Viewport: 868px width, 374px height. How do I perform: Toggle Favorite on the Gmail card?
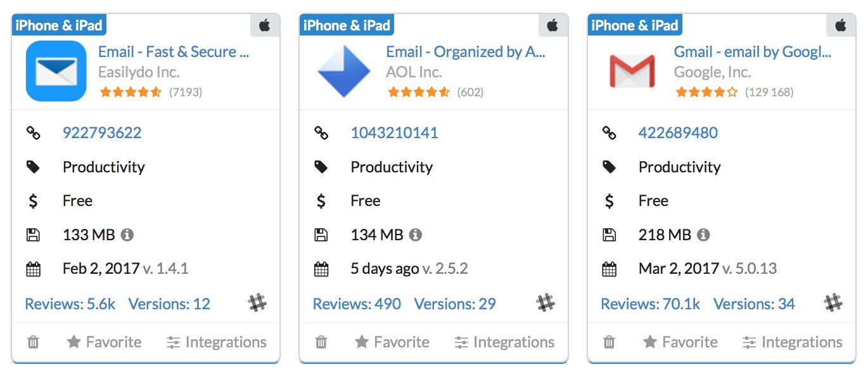680,342
